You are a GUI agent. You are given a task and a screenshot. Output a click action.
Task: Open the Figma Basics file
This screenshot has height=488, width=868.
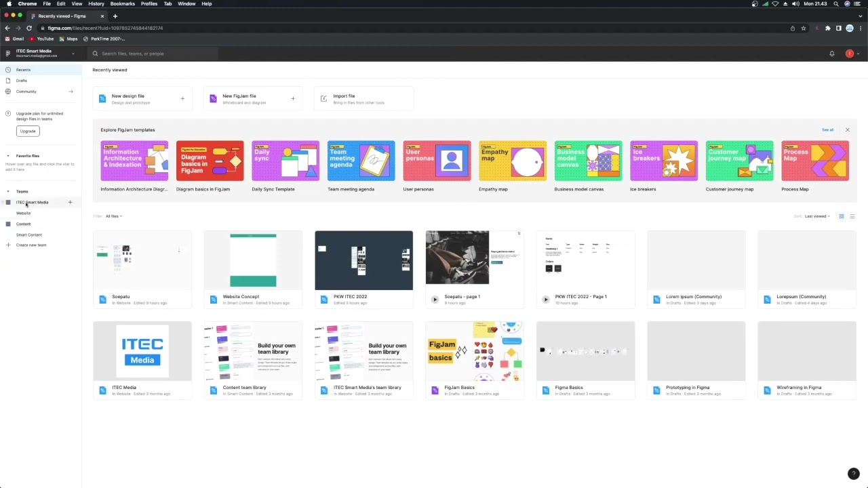[x=586, y=360]
